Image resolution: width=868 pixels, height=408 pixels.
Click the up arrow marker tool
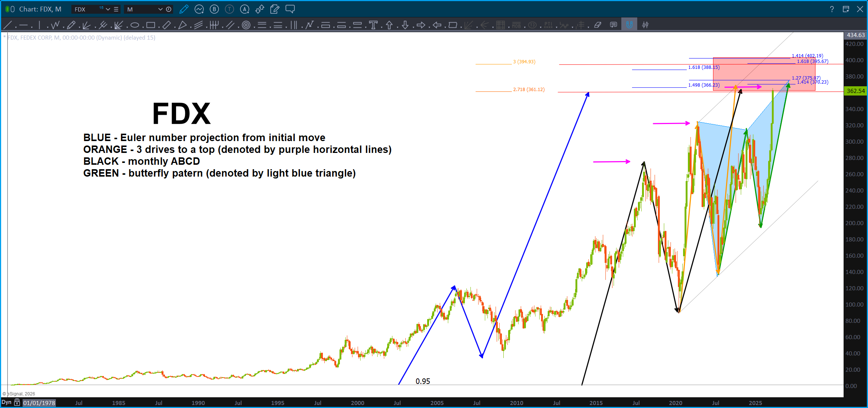click(389, 25)
